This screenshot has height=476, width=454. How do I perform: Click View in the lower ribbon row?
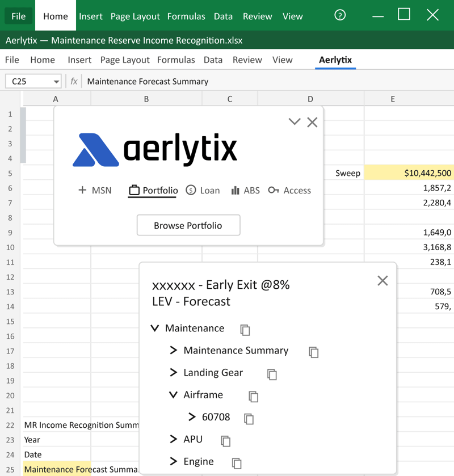click(283, 60)
